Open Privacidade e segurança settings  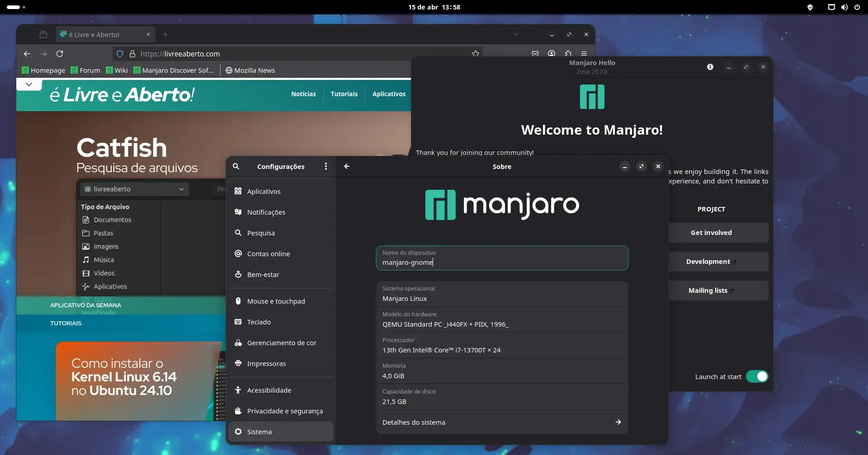(281, 411)
